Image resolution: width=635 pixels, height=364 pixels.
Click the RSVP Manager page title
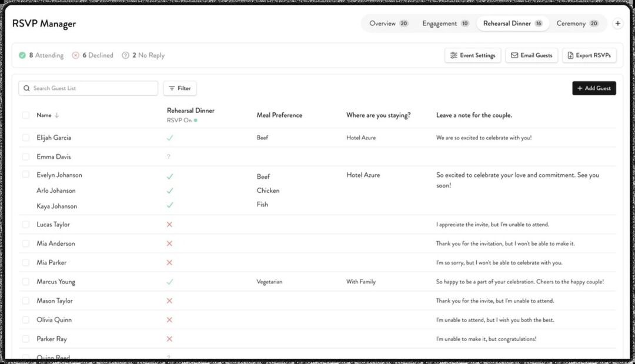click(44, 24)
